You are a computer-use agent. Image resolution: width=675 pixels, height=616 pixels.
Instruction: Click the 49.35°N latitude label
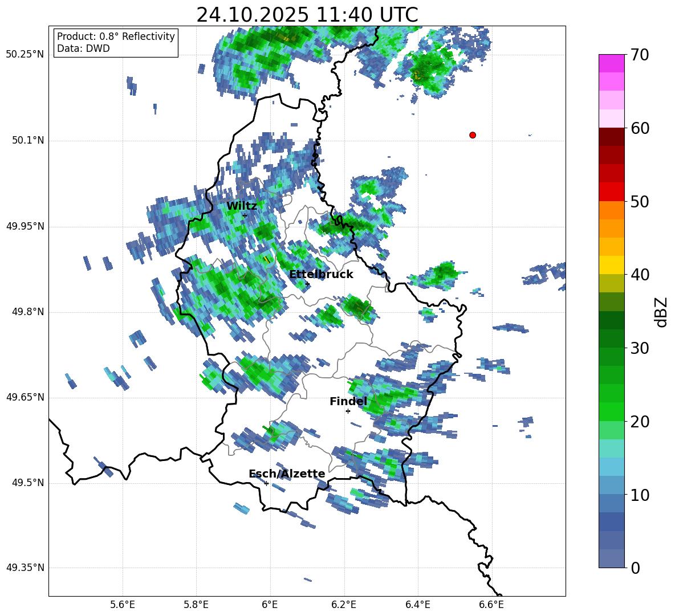pyautogui.click(x=25, y=568)
